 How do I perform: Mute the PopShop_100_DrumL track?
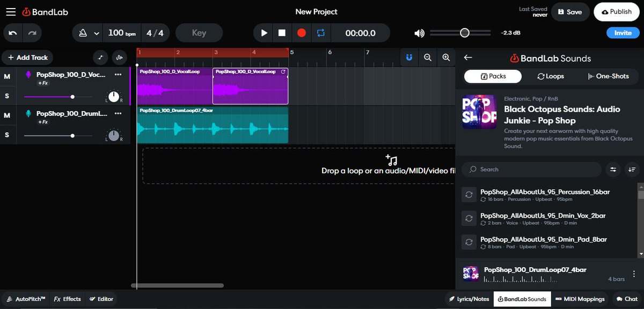coord(7,115)
